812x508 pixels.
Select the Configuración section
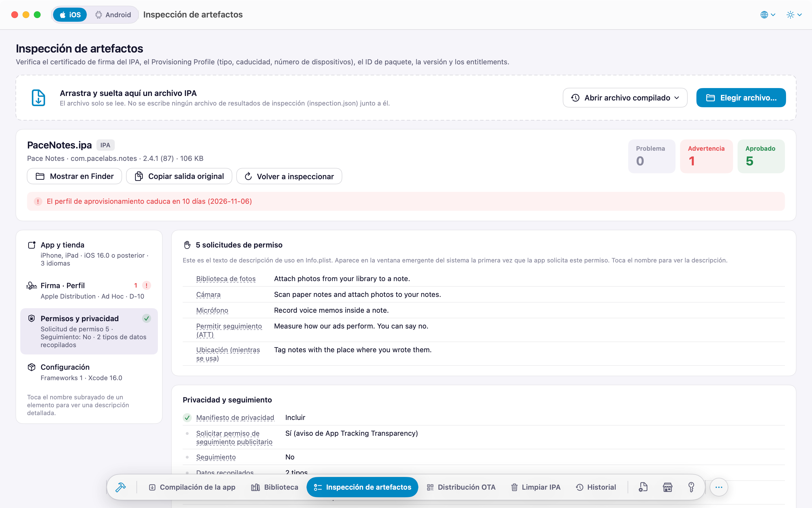coord(89,372)
